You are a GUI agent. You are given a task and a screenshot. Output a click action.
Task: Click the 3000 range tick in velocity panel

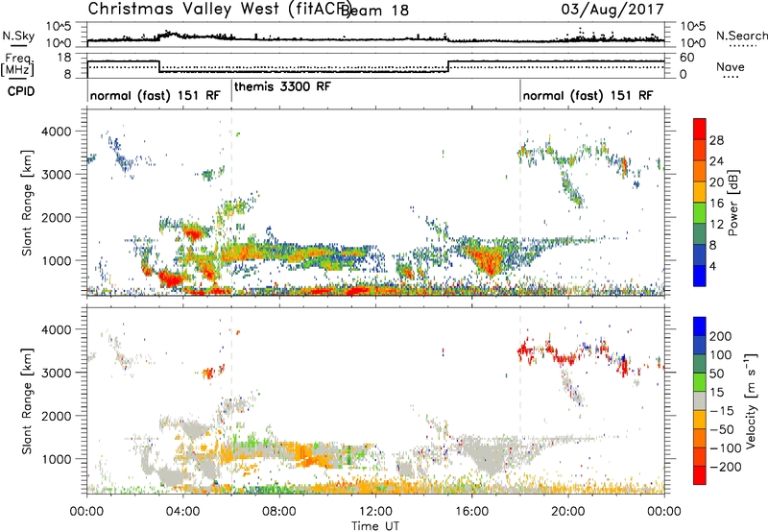coord(56,373)
